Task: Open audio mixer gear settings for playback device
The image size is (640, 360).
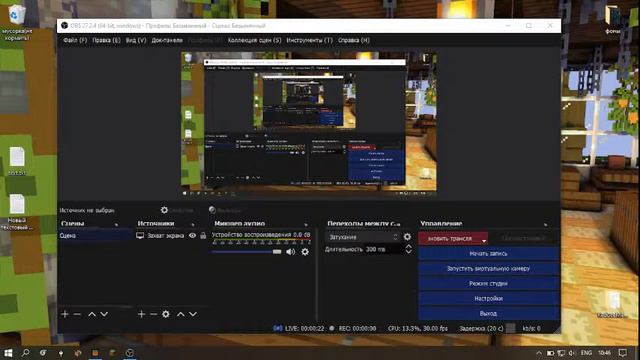Action: tap(305, 252)
